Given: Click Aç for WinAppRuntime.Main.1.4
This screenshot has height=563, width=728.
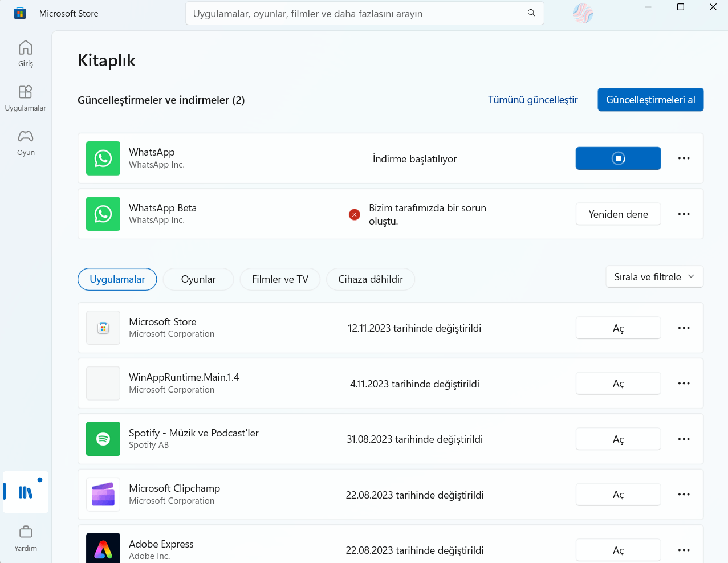Looking at the screenshot, I should pos(619,384).
